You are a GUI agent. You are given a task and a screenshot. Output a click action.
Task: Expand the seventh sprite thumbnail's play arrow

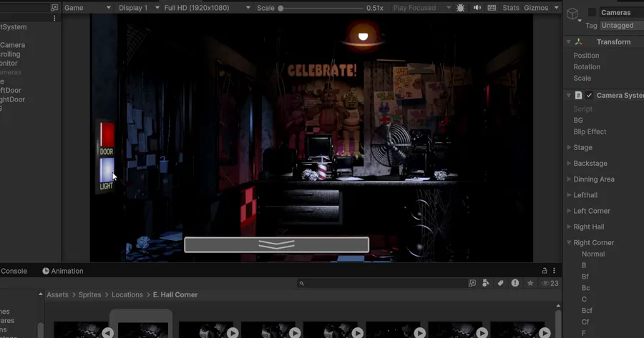tap(482, 333)
